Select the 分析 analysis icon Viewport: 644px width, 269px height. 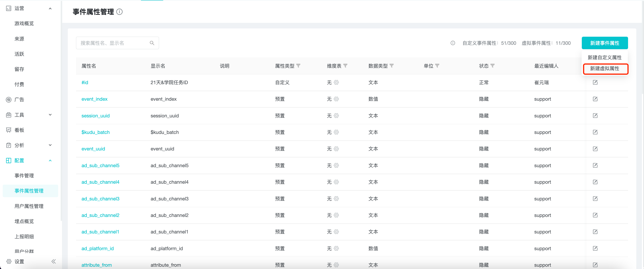coord(8,145)
